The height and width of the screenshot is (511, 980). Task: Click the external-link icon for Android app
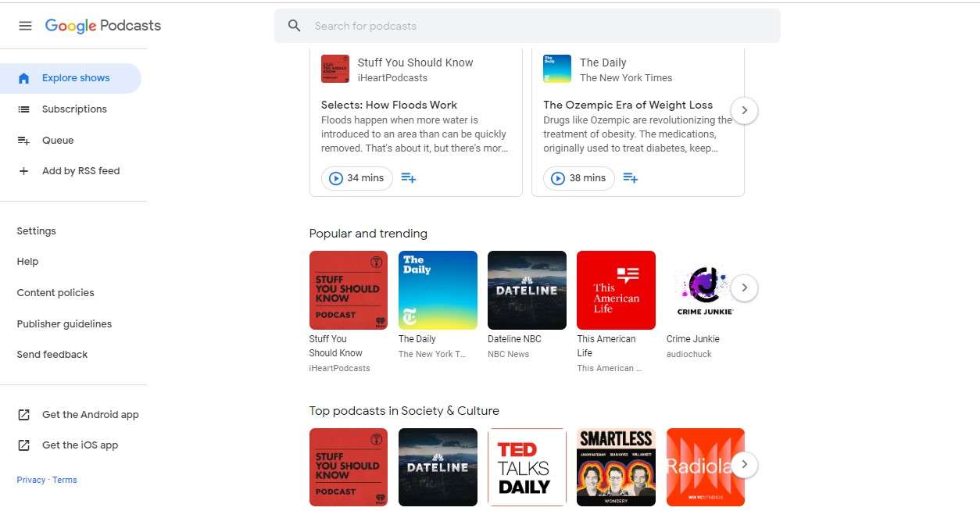pyautogui.click(x=24, y=415)
